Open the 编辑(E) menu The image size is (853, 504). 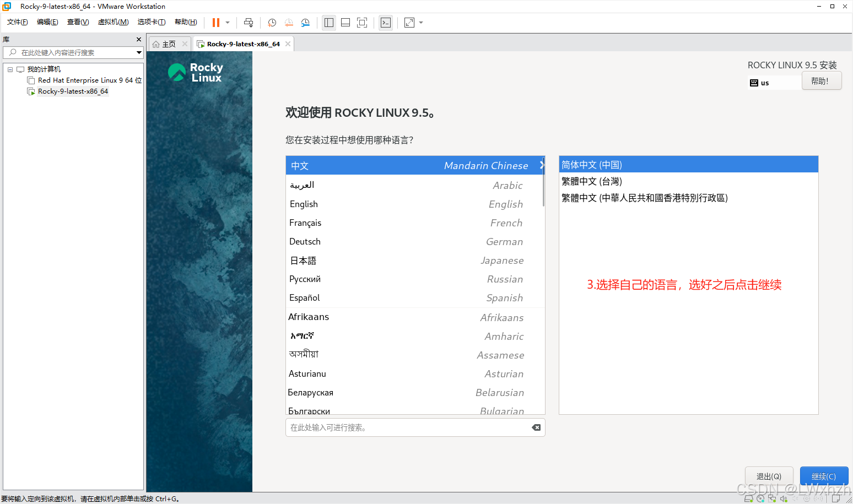pos(47,22)
